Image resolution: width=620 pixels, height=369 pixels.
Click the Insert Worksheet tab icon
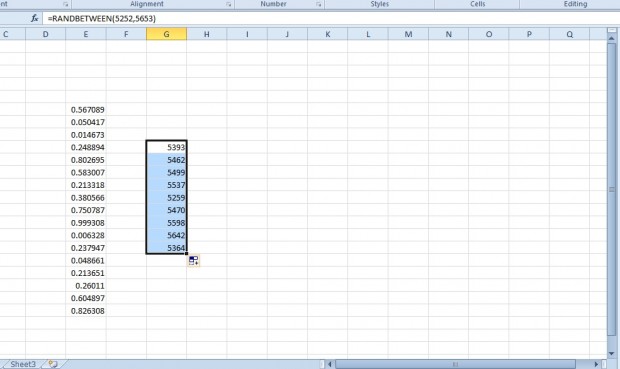tap(53, 364)
